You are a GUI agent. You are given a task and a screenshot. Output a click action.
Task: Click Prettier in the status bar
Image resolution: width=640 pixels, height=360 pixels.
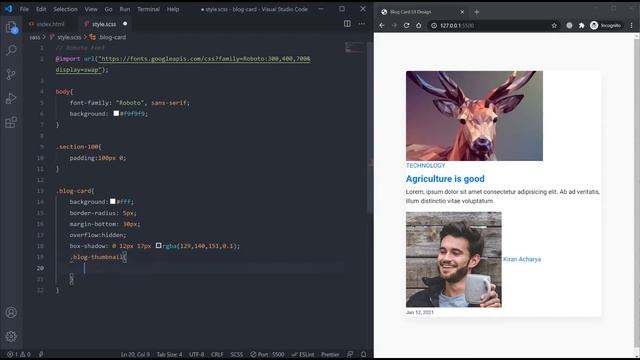(x=330, y=354)
